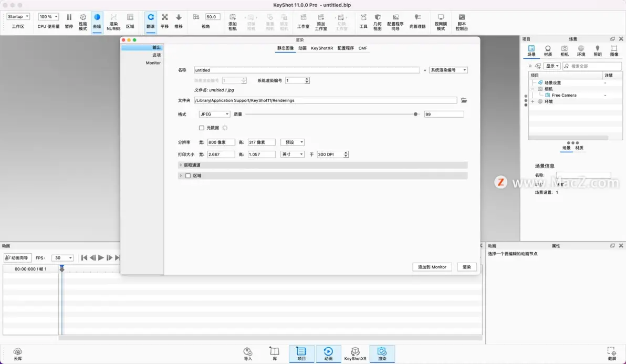626x364 pixels.
Task: Launch the 配置程序向导 configurator wizard
Action: tap(395, 22)
